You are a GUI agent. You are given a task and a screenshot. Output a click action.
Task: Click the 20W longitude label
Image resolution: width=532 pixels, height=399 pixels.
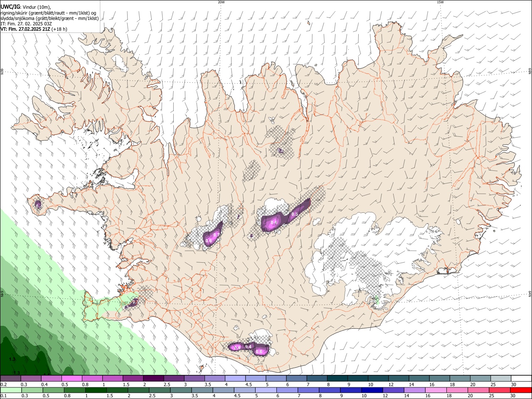point(221,2)
